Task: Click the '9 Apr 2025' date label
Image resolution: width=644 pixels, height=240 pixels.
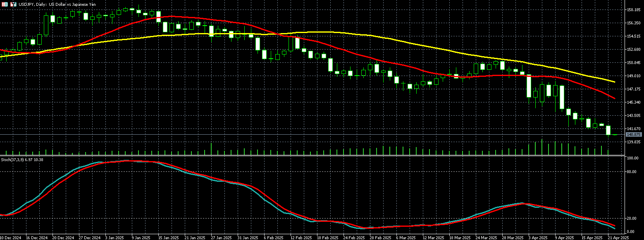Action: (x=565, y=238)
